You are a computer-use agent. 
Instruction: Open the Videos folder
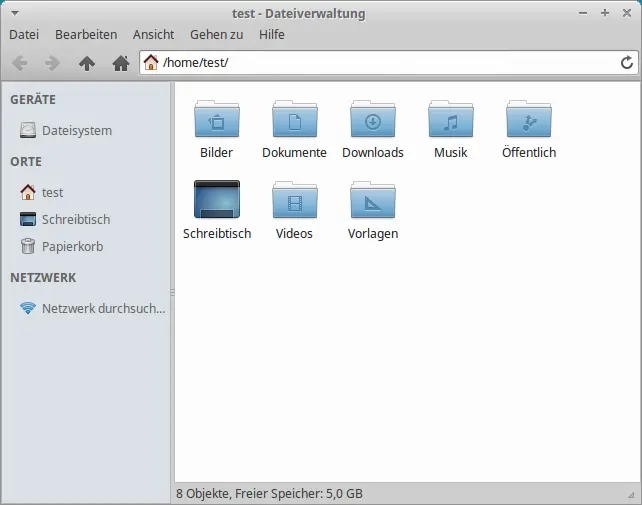coord(294,200)
